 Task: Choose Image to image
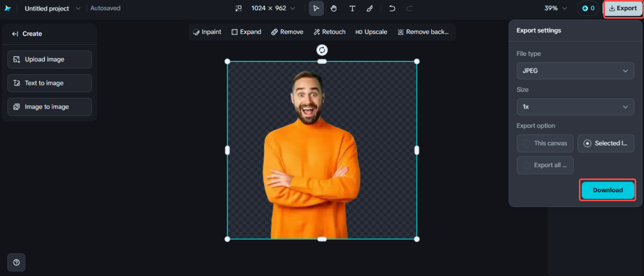click(50, 106)
